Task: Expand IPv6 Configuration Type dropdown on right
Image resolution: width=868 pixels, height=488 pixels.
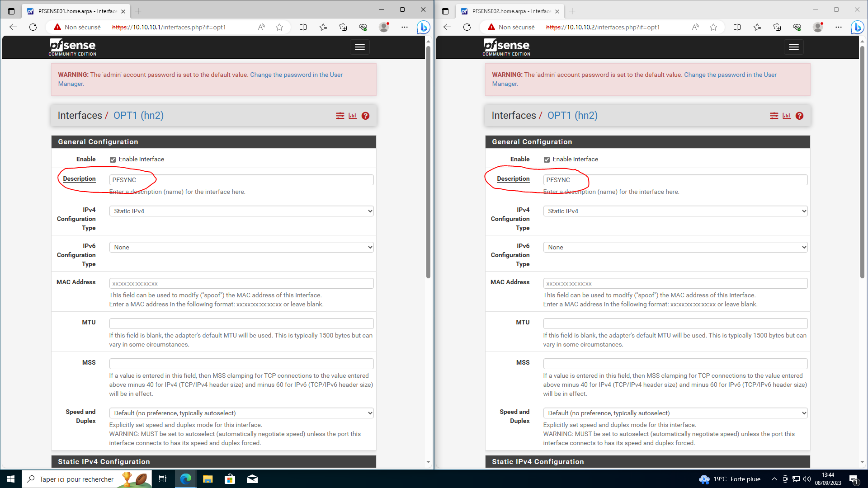Action: click(x=675, y=247)
